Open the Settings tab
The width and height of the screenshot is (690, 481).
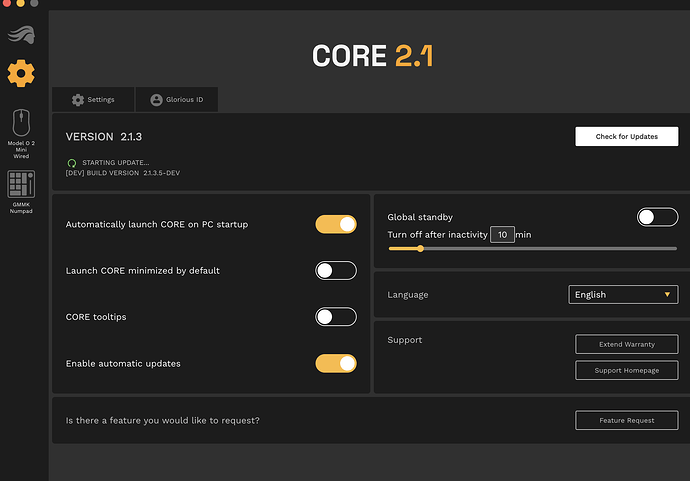pos(93,100)
